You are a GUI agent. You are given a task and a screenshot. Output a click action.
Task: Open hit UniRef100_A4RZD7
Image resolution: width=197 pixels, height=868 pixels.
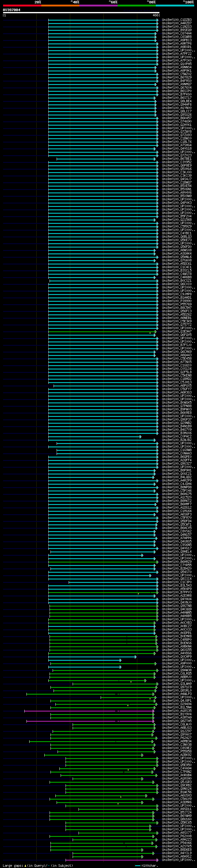tap(177, 23)
